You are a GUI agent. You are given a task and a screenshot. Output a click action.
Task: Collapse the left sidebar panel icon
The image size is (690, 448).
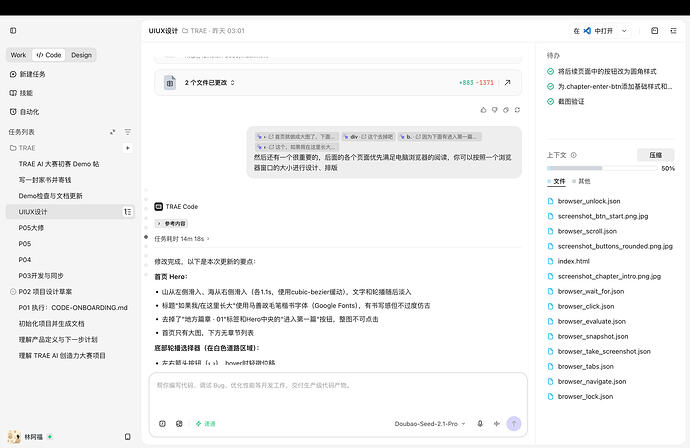point(13,30)
